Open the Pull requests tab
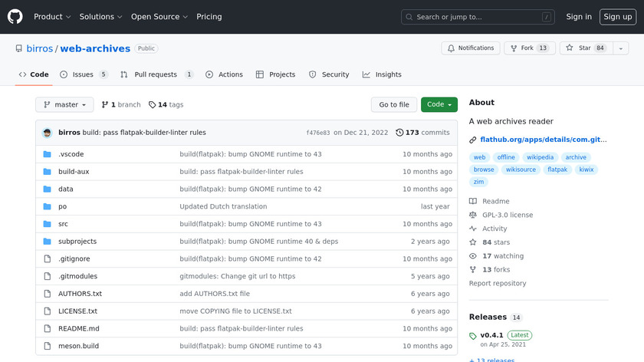 (x=156, y=74)
